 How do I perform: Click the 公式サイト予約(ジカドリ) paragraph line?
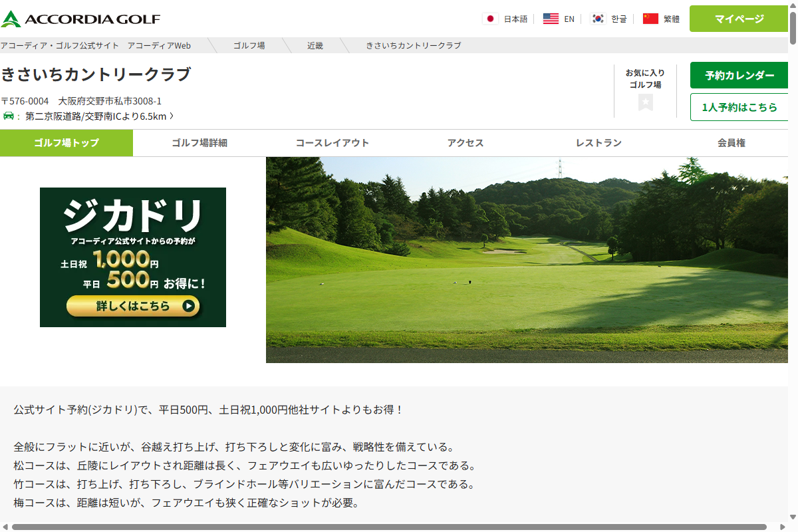pos(208,410)
